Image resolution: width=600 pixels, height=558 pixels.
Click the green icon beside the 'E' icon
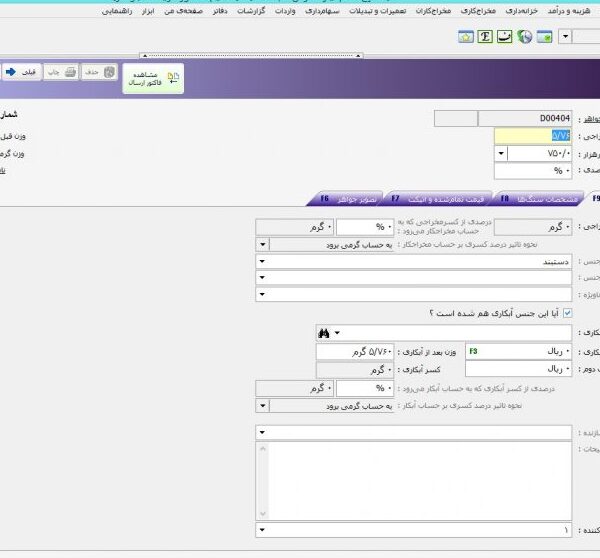(x=506, y=37)
